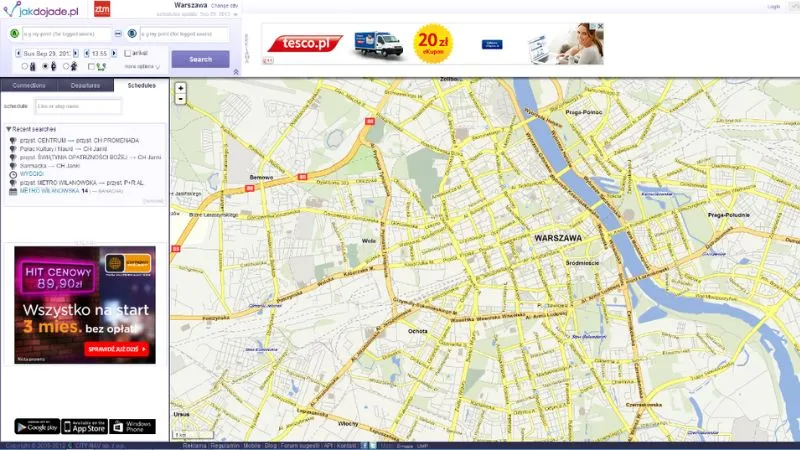Enable the arrival checkbox
The width and height of the screenshot is (800, 450).
128,53
